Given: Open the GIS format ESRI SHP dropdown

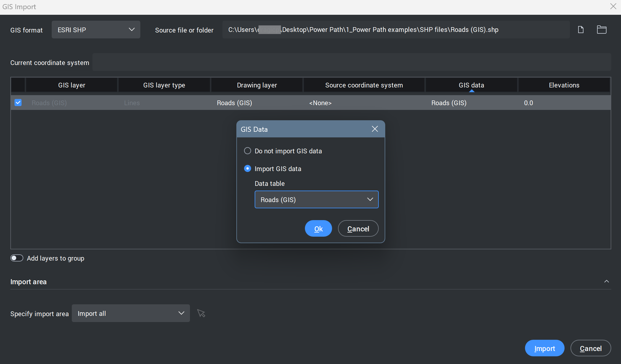Looking at the screenshot, I should point(96,30).
